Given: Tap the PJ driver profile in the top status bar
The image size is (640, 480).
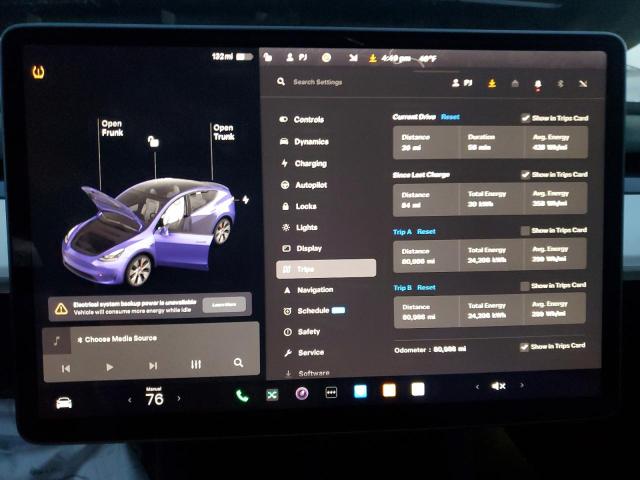Looking at the screenshot, I should click(x=297, y=58).
